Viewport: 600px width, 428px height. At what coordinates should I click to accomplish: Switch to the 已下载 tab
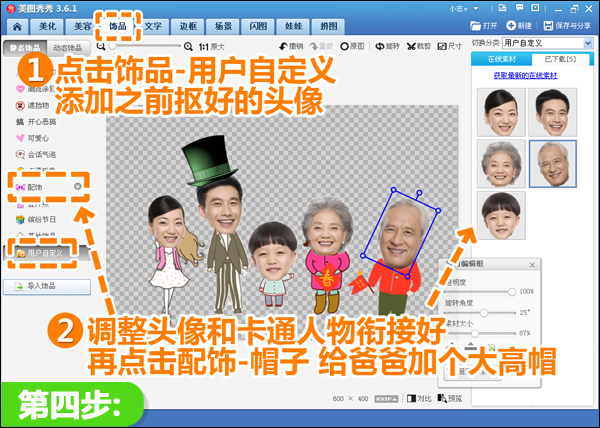(560, 59)
